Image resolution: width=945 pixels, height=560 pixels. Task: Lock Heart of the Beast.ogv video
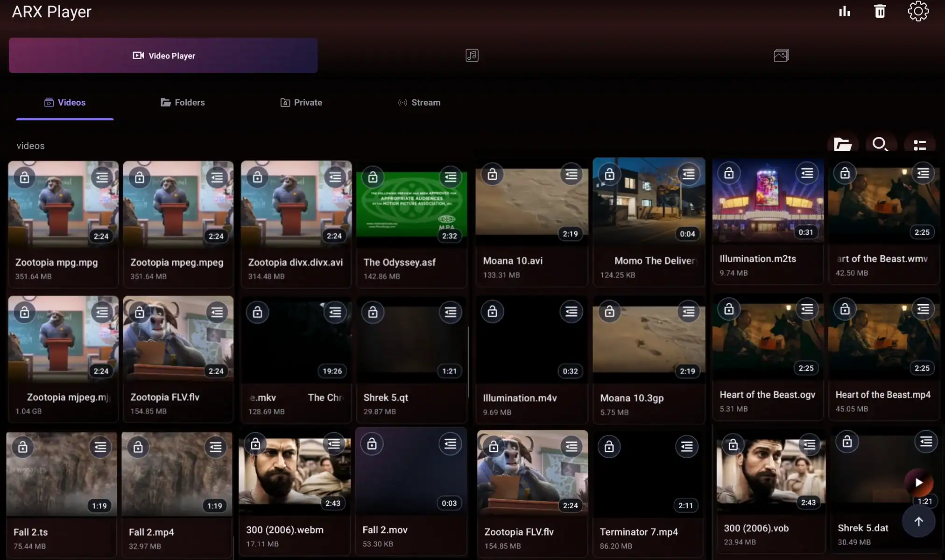click(x=729, y=309)
